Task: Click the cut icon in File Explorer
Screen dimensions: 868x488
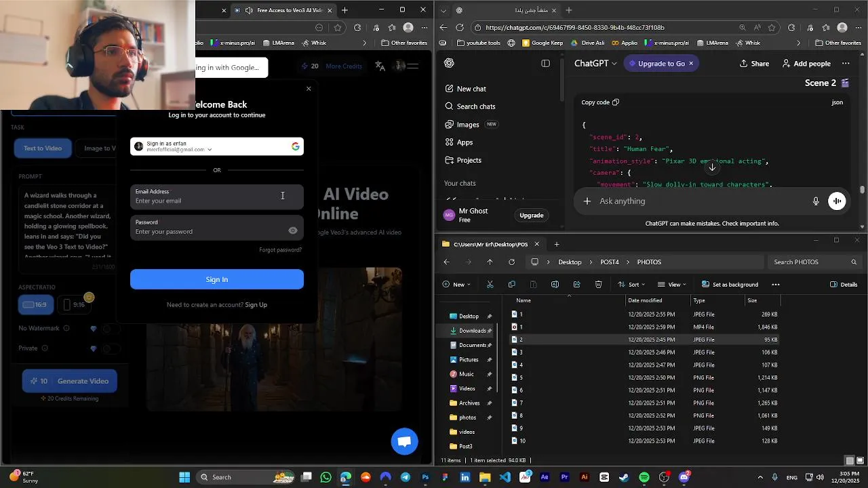Action: (x=490, y=285)
